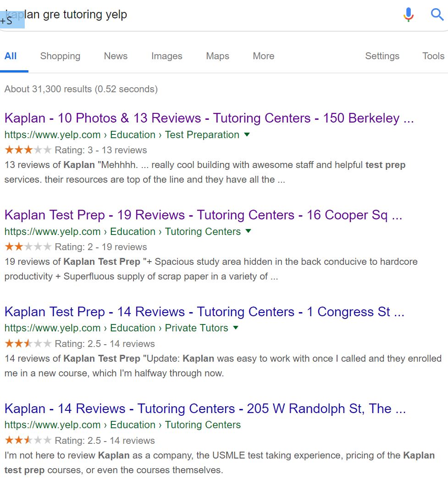The height and width of the screenshot is (481, 448).
Task: Open the Tools menu
Action: click(x=432, y=56)
